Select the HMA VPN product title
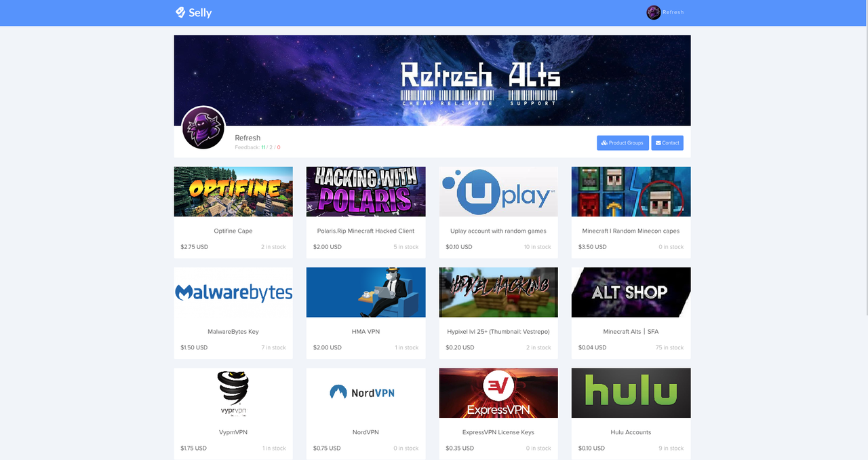This screenshot has height=460, width=868. (366, 332)
